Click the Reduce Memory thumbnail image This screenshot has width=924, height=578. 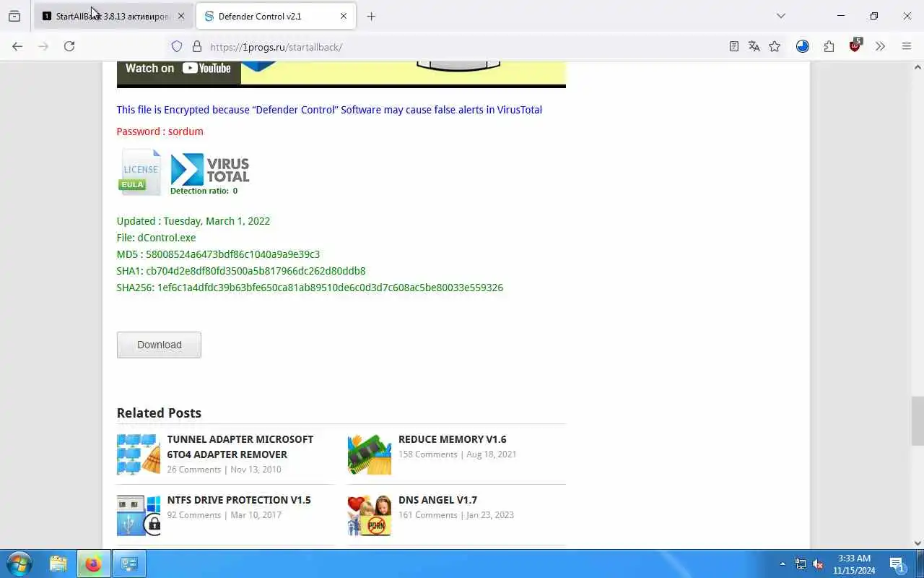(370, 454)
